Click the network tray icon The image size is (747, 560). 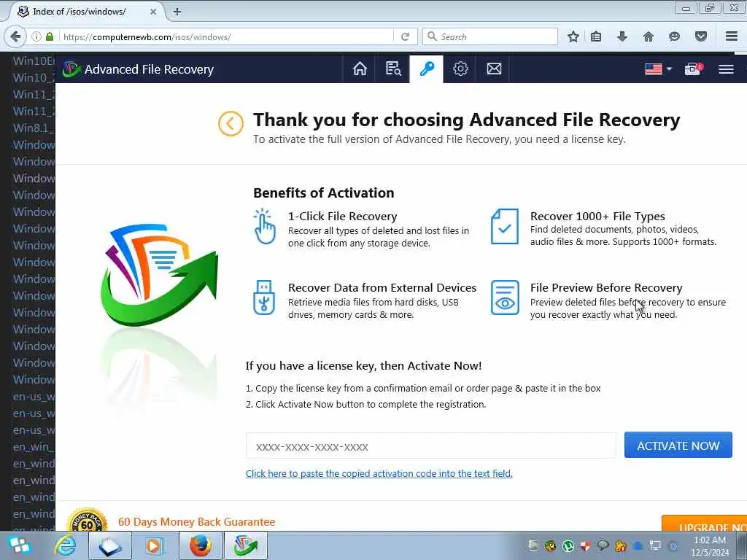(656, 545)
